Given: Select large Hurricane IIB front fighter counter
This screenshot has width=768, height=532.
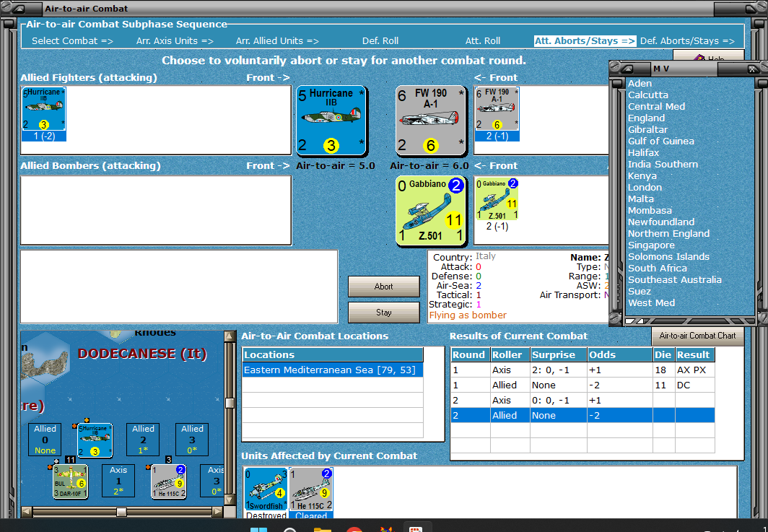Looking at the screenshot, I should tap(331, 121).
